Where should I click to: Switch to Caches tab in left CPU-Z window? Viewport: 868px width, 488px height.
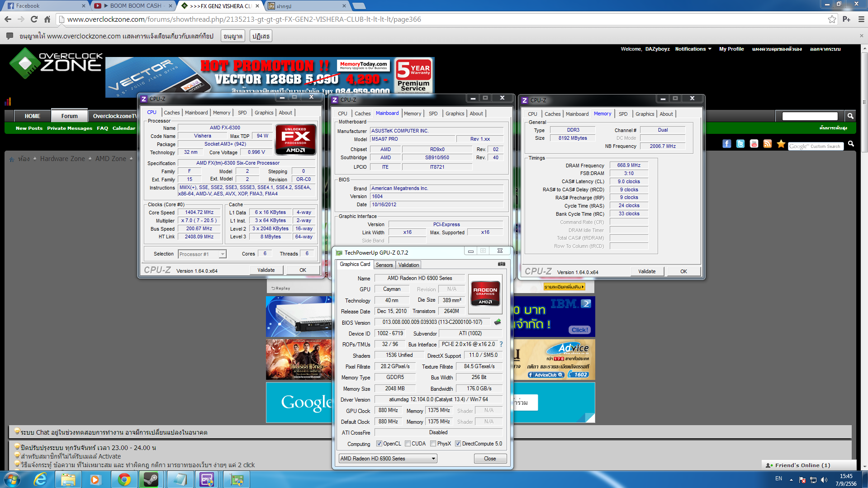click(172, 113)
